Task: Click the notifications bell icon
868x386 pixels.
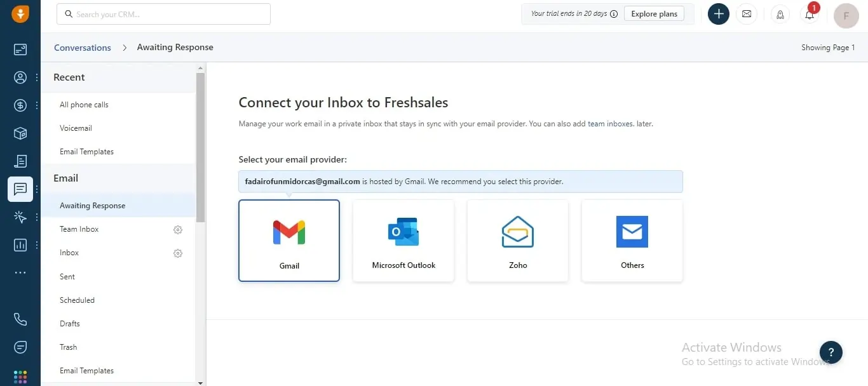Action: [810, 14]
